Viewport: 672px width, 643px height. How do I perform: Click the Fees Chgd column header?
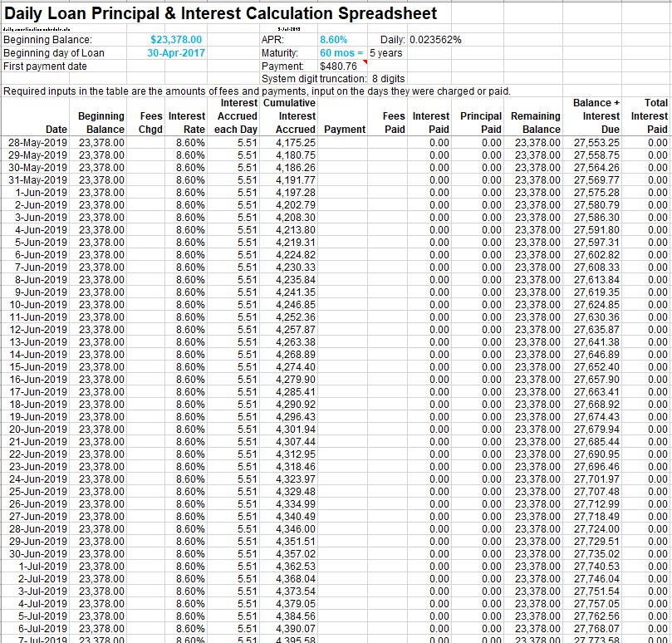[150, 123]
